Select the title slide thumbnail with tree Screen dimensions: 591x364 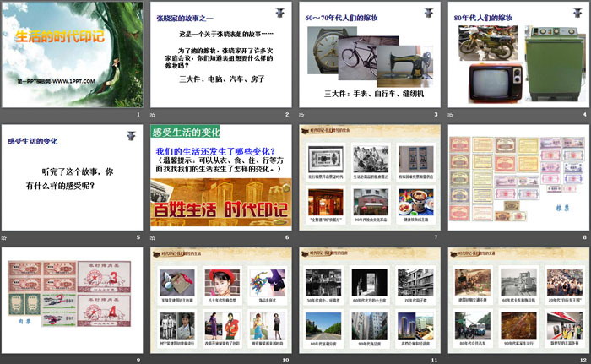click(73, 54)
